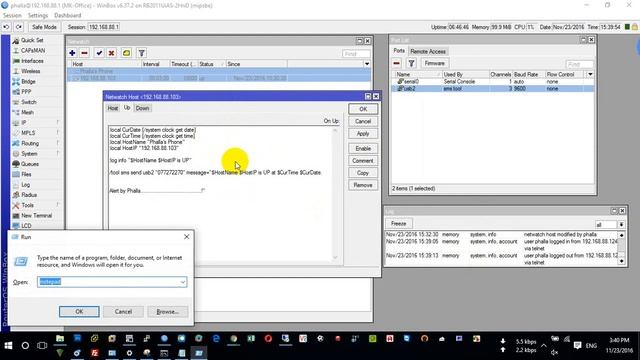Open the Settings menu

click(38, 16)
